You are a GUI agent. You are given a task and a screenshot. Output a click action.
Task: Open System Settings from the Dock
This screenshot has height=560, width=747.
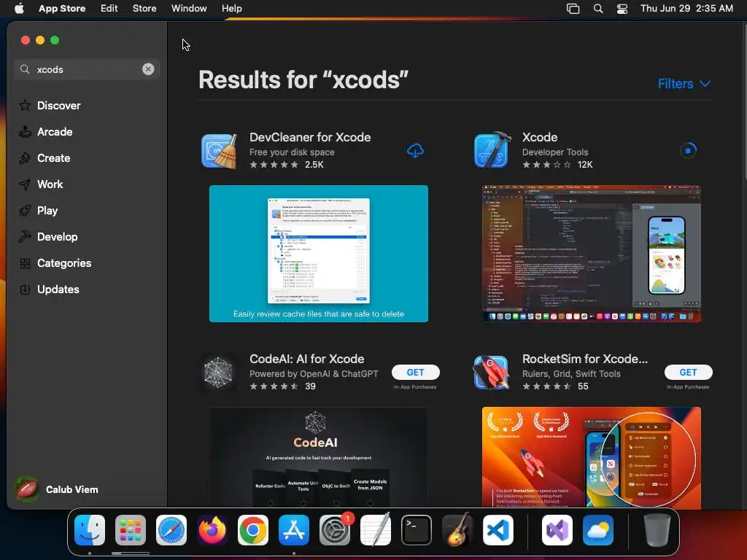(335, 530)
